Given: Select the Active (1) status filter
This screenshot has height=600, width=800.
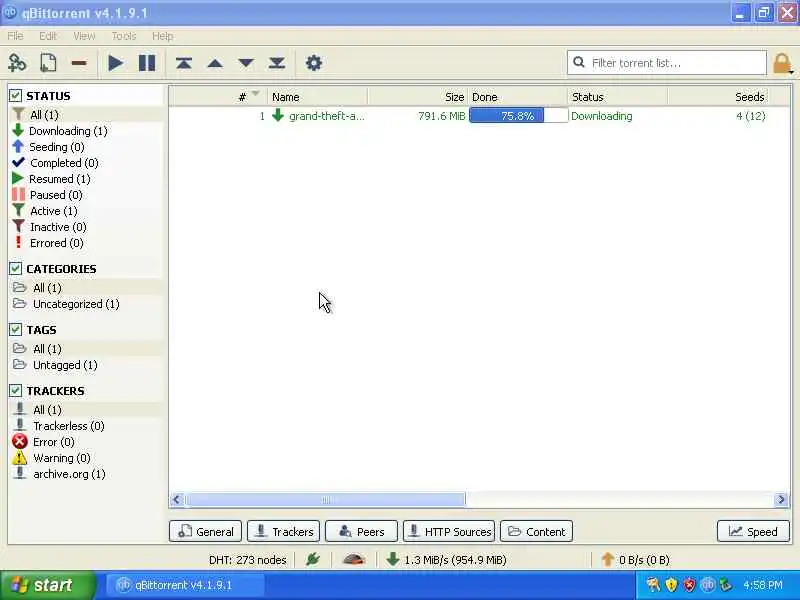Looking at the screenshot, I should tap(53, 211).
